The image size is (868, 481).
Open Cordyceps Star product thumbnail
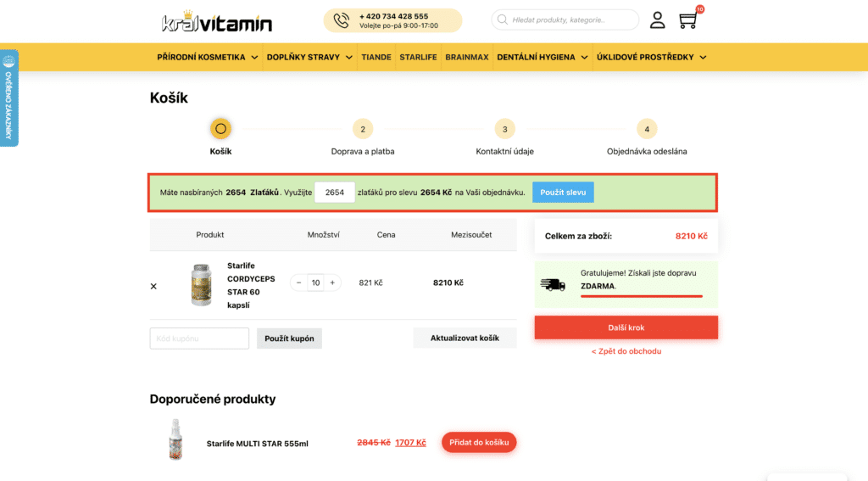[201, 285]
